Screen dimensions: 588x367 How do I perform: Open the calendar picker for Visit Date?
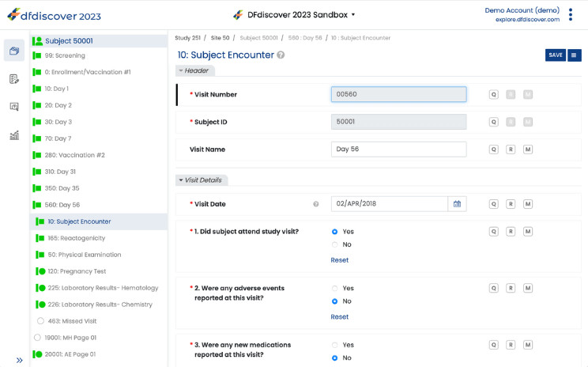point(457,204)
